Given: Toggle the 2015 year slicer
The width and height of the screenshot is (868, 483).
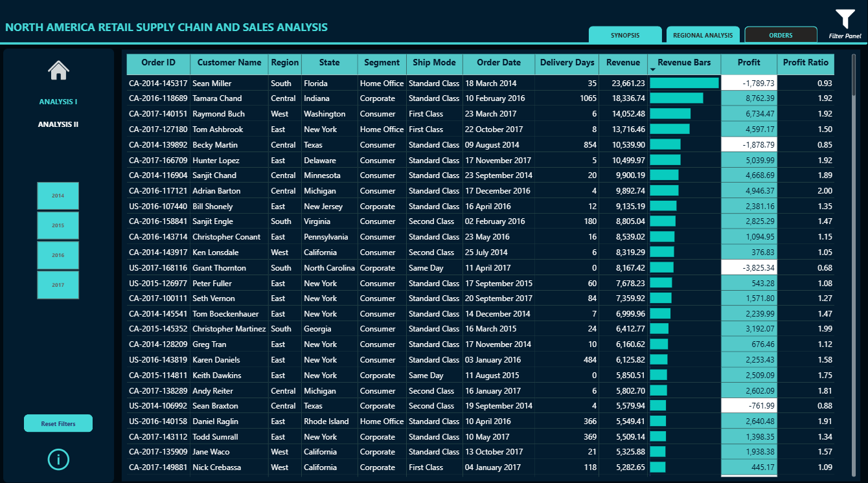Looking at the screenshot, I should (x=58, y=225).
